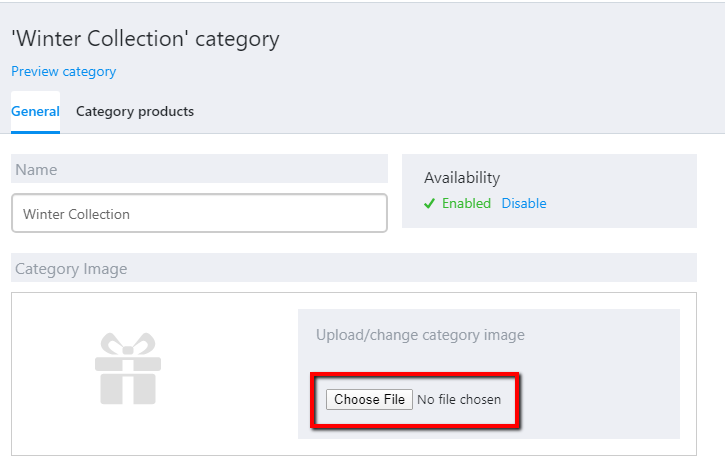Disable the category via Disable link
The width and height of the screenshot is (725, 468).
(x=524, y=203)
